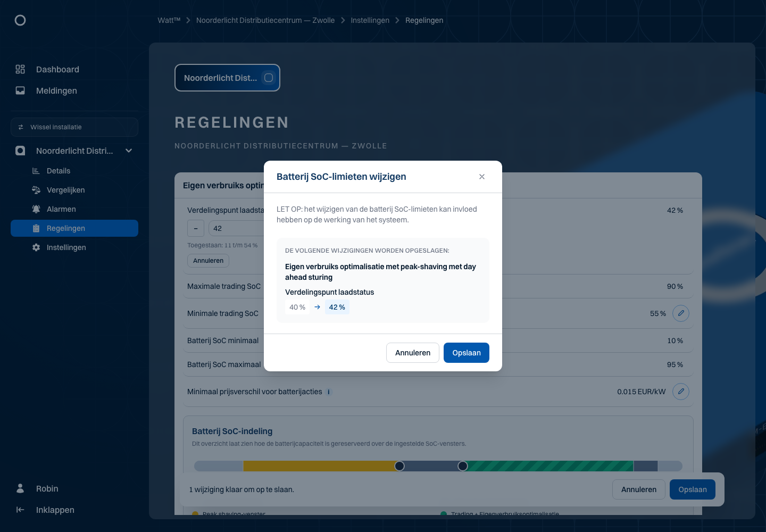Image resolution: width=766 pixels, height=532 pixels.
Task: Decrease Verdelingspunt value with minus button
Action: (196, 228)
